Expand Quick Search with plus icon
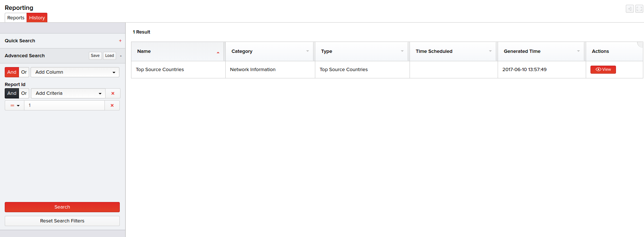The height and width of the screenshot is (237, 644). [120, 41]
